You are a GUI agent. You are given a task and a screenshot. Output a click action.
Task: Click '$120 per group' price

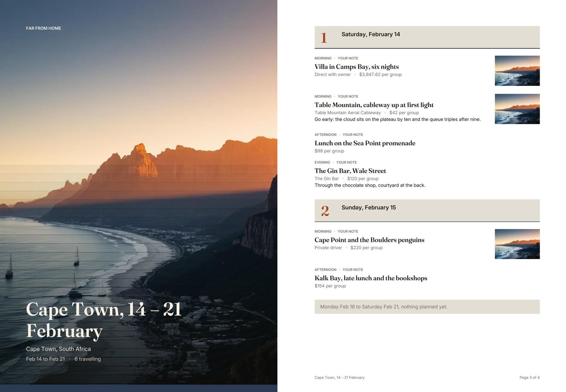point(363,179)
